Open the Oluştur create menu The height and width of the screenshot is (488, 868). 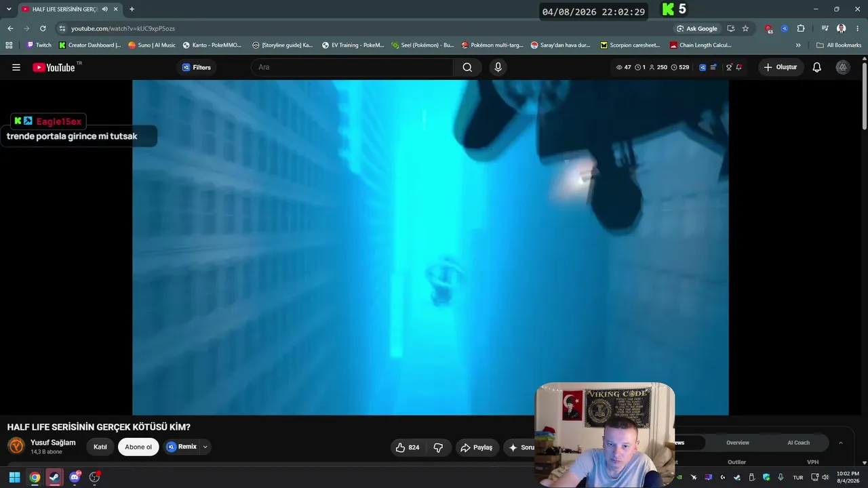[x=781, y=67]
